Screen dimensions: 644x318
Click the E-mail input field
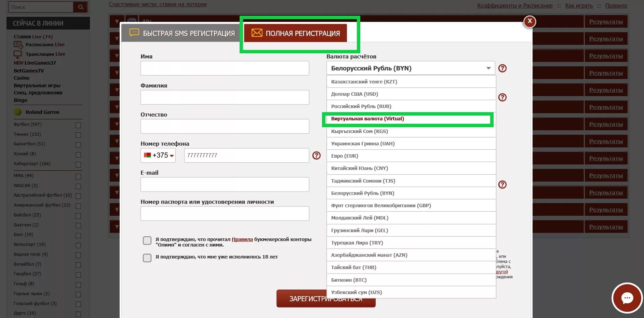(x=225, y=184)
